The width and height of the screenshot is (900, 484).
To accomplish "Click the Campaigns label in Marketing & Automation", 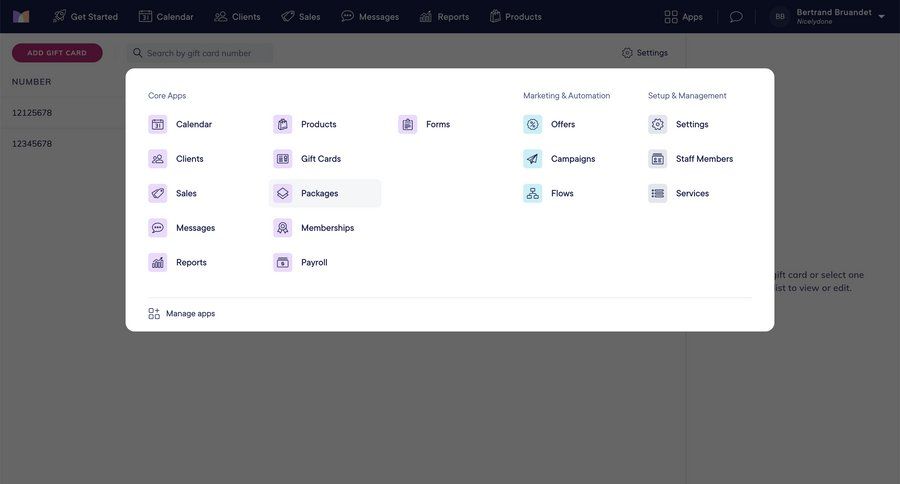I will [x=573, y=159].
